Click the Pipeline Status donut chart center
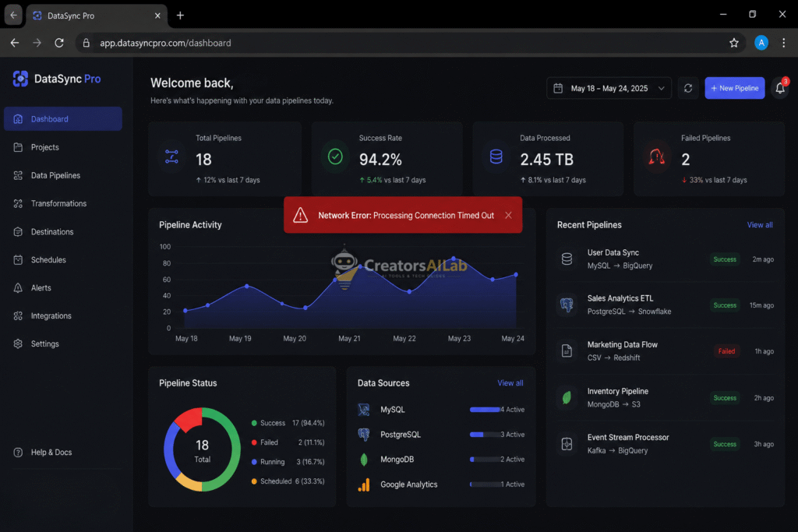 click(x=202, y=450)
